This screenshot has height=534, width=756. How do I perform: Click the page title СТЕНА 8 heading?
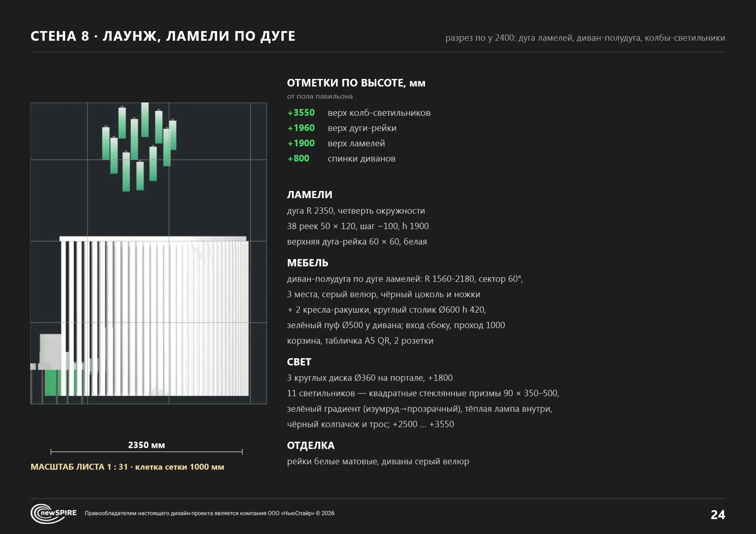coord(163,36)
